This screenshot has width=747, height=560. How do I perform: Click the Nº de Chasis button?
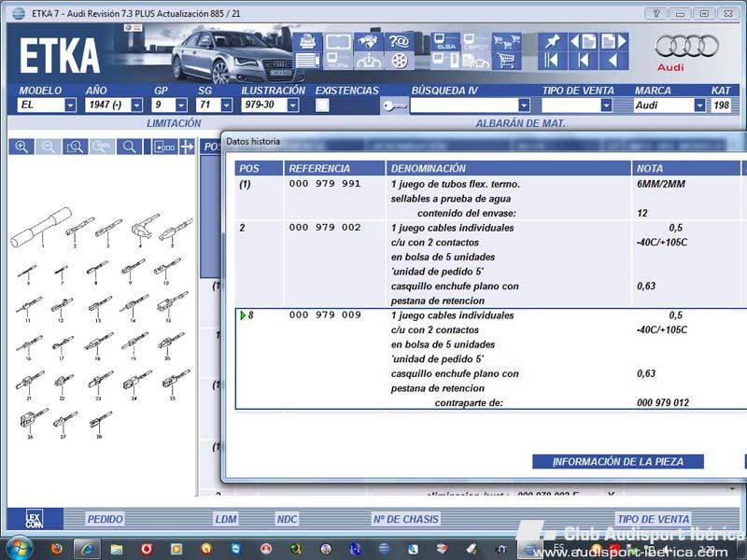(405, 519)
